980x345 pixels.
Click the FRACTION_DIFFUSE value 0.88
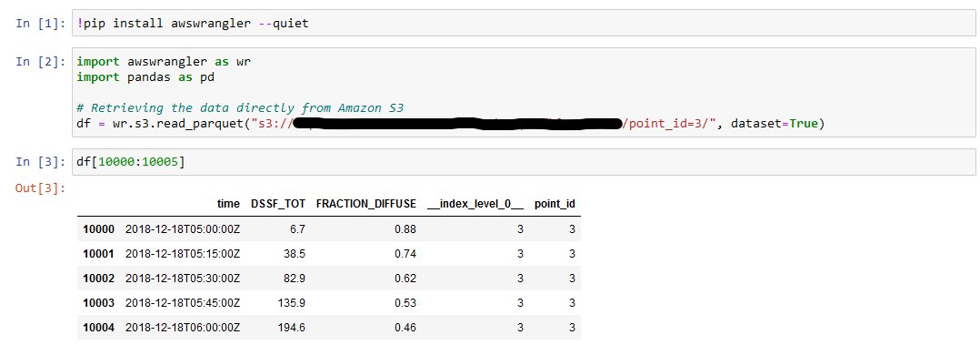pyautogui.click(x=405, y=229)
